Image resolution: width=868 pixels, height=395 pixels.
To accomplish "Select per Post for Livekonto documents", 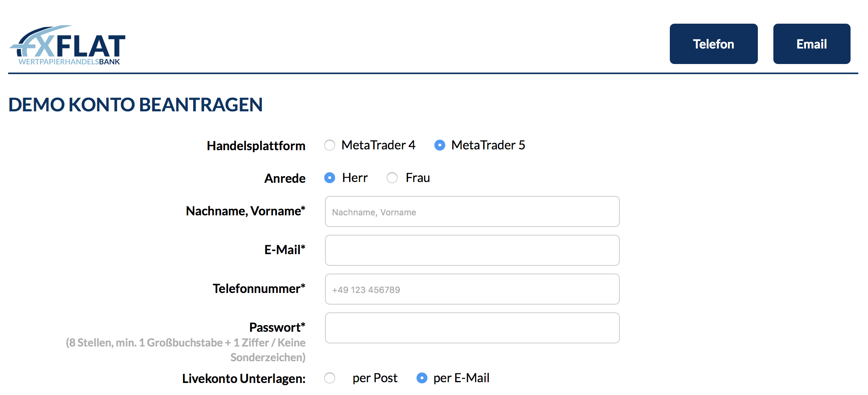I will (330, 378).
